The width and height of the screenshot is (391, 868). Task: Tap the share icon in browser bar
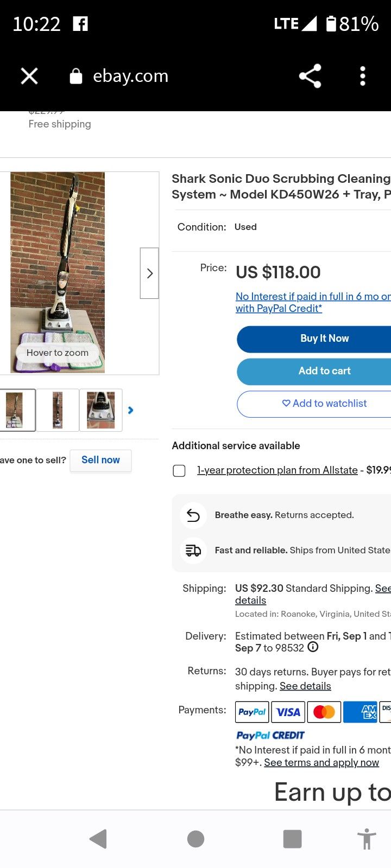tap(310, 76)
